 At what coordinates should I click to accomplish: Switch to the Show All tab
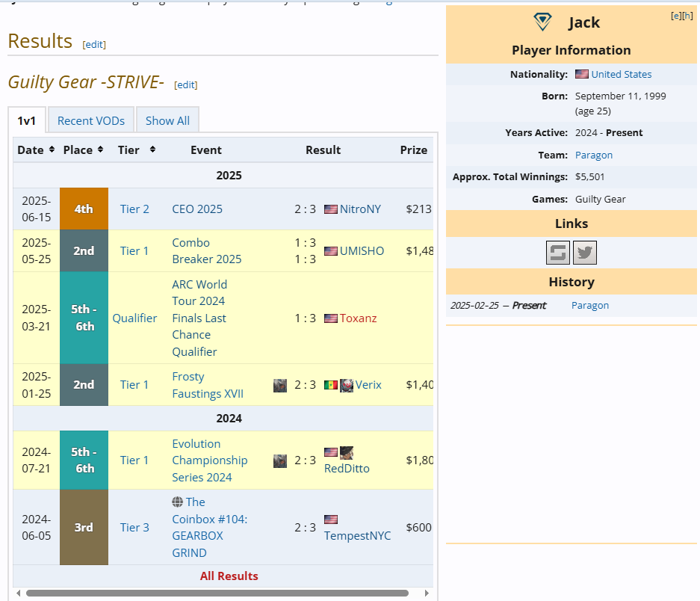click(x=167, y=120)
